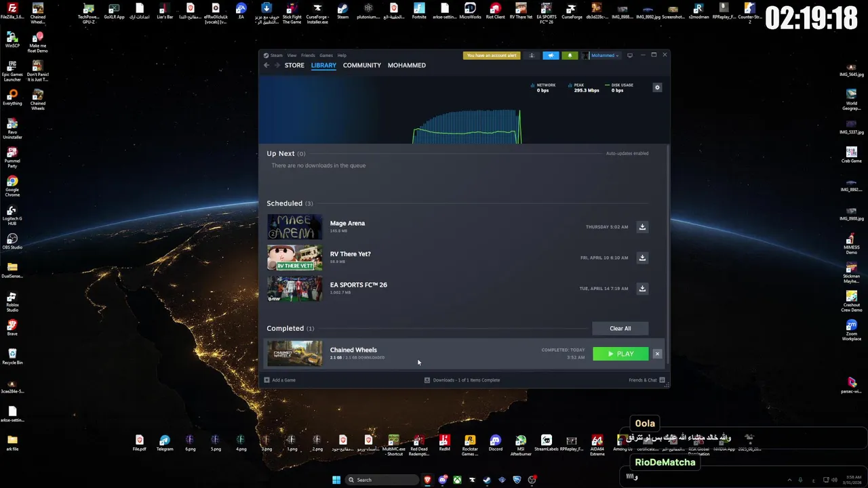The image size is (868, 488).
Task: Select MSI Afterburner desktop icon
Action: (x=521, y=445)
